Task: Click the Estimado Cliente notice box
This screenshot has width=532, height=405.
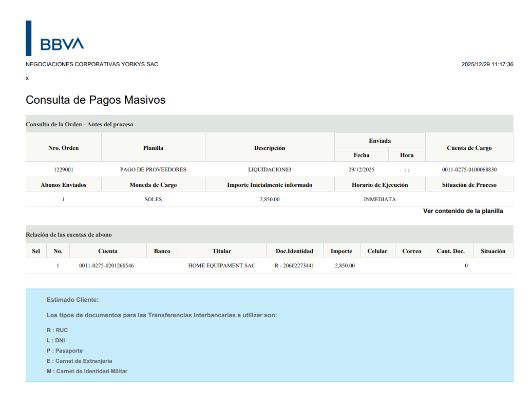Action: (269, 335)
